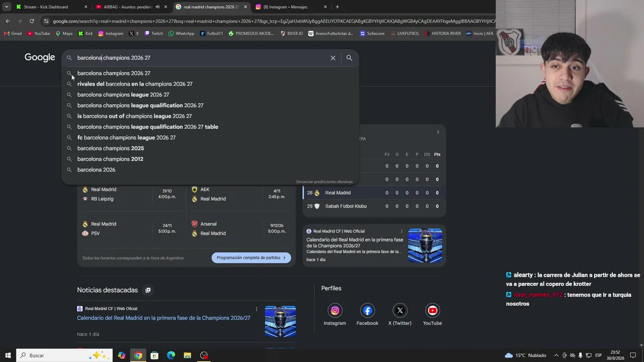Open the X bookmark in the bookmarks bar
The image size is (644, 362).
pyautogui.click(x=134, y=34)
